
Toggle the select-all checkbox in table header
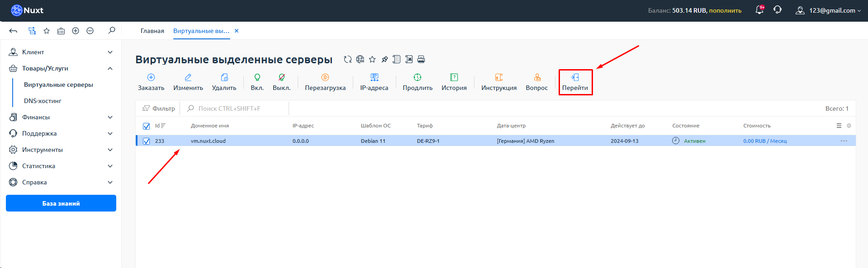click(x=147, y=126)
